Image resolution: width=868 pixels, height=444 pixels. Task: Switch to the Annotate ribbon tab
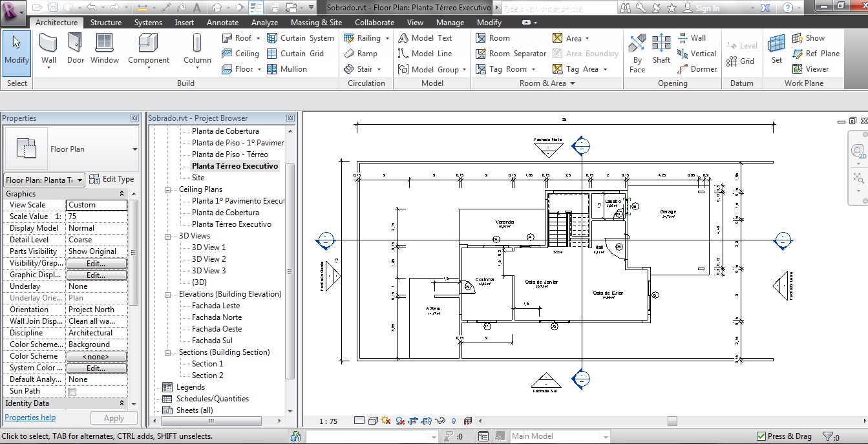(222, 21)
